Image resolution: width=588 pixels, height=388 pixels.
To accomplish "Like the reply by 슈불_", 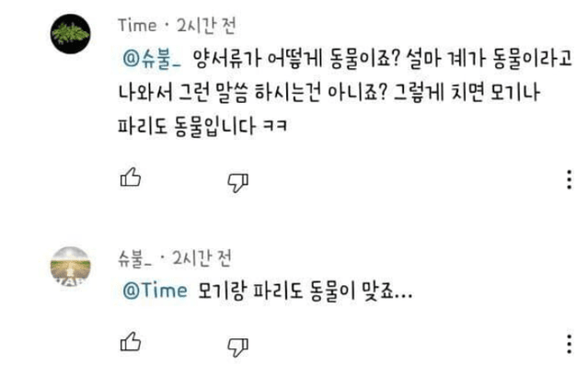I will point(131,343).
